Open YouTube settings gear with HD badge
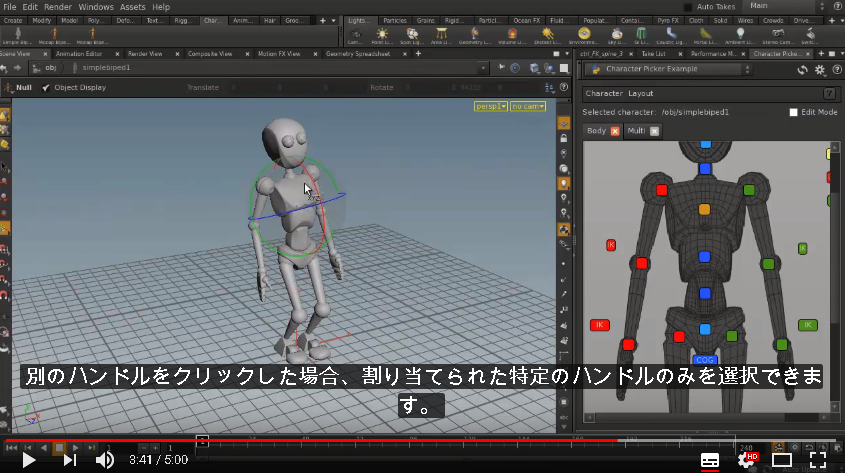The image size is (845, 473). (x=747, y=460)
